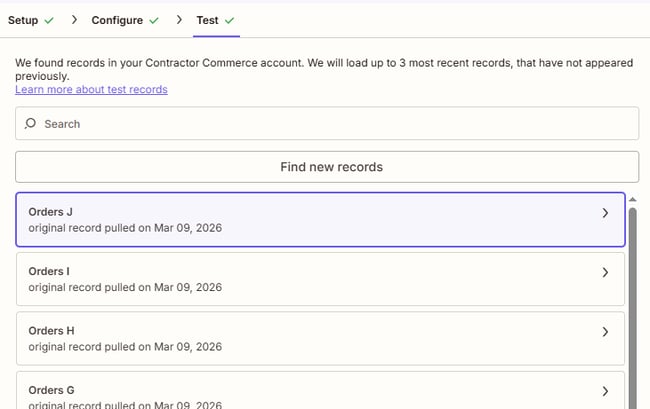Image resolution: width=650 pixels, height=409 pixels.
Task: Go to the Setup step tab
Action: pos(23,20)
